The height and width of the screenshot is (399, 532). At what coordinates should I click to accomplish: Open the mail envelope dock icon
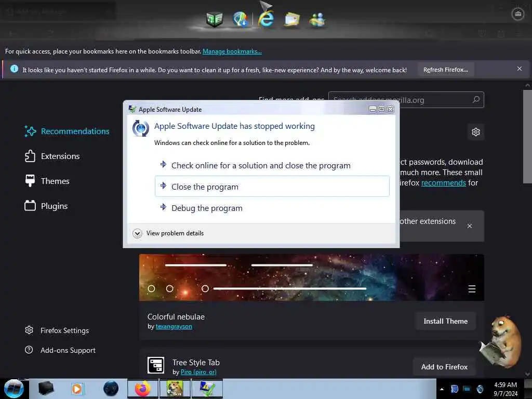pos(292,19)
